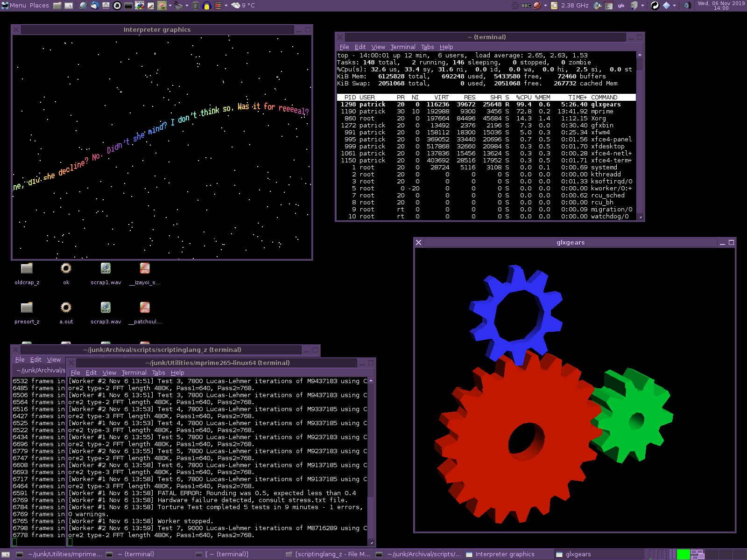Image resolution: width=747 pixels, height=560 pixels.
Task: Click the speaker volume icon in panel
Action: coord(687,6)
